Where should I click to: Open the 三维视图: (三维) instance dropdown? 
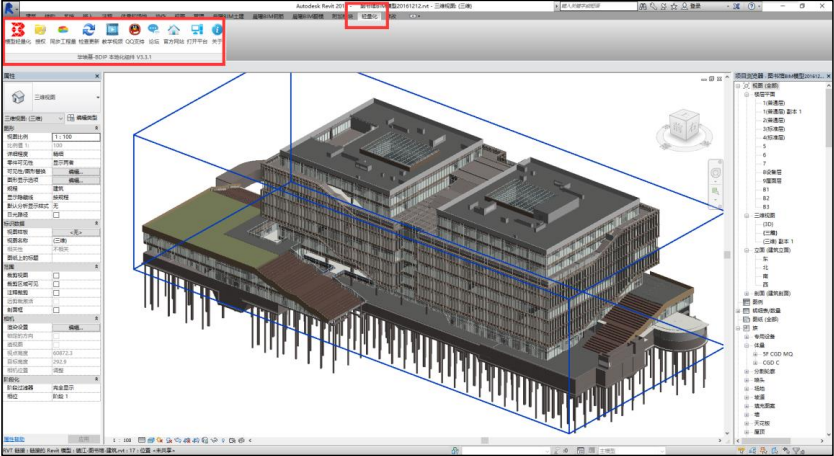pyautogui.click(x=60, y=118)
